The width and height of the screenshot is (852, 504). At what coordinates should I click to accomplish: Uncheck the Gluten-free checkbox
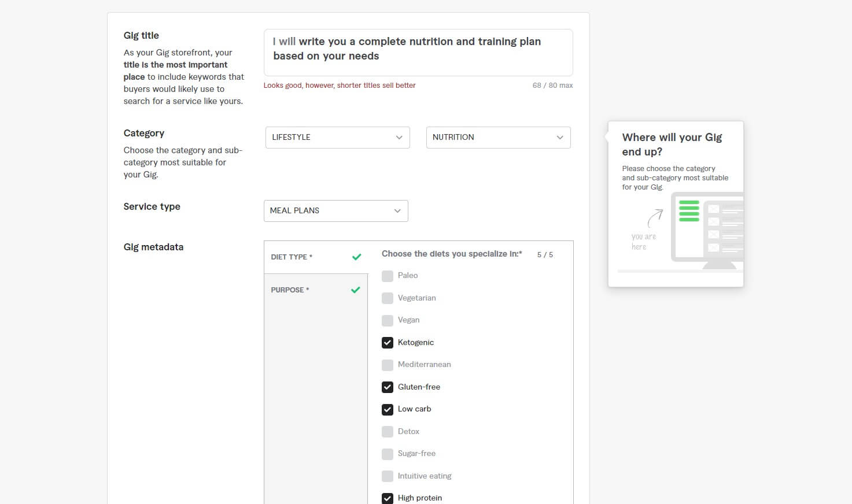(388, 387)
